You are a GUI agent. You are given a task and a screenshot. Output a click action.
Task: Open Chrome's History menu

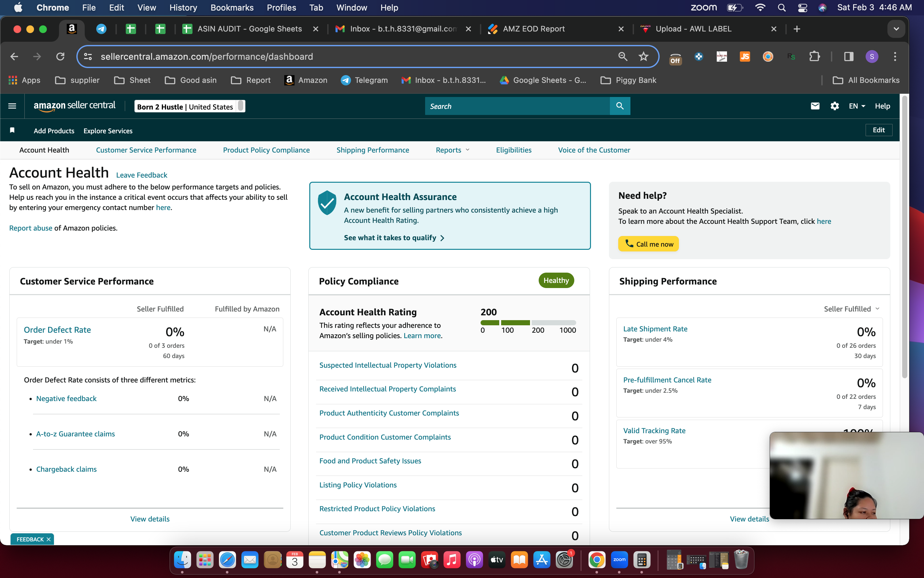pyautogui.click(x=183, y=8)
